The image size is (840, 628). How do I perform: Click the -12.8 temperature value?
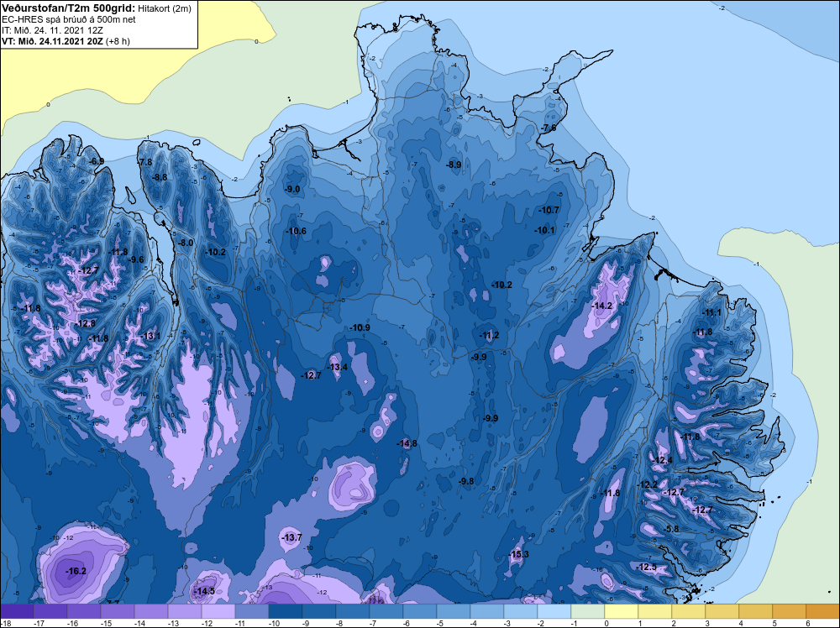click(85, 323)
